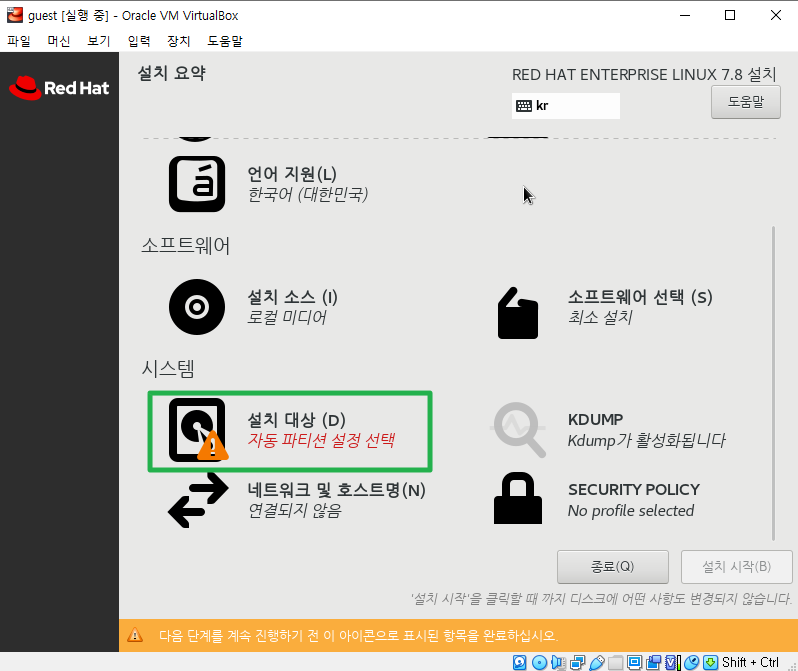The width and height of the screenshot is (798, 671).
Task: Open the 입력 menu
Action: [139, 41]
